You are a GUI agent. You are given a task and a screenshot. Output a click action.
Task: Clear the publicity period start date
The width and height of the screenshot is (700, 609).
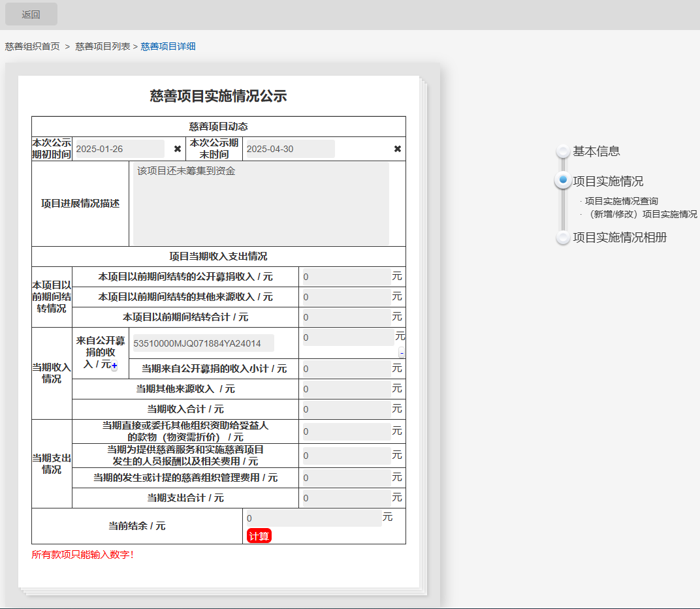click(x=178, y=149)
